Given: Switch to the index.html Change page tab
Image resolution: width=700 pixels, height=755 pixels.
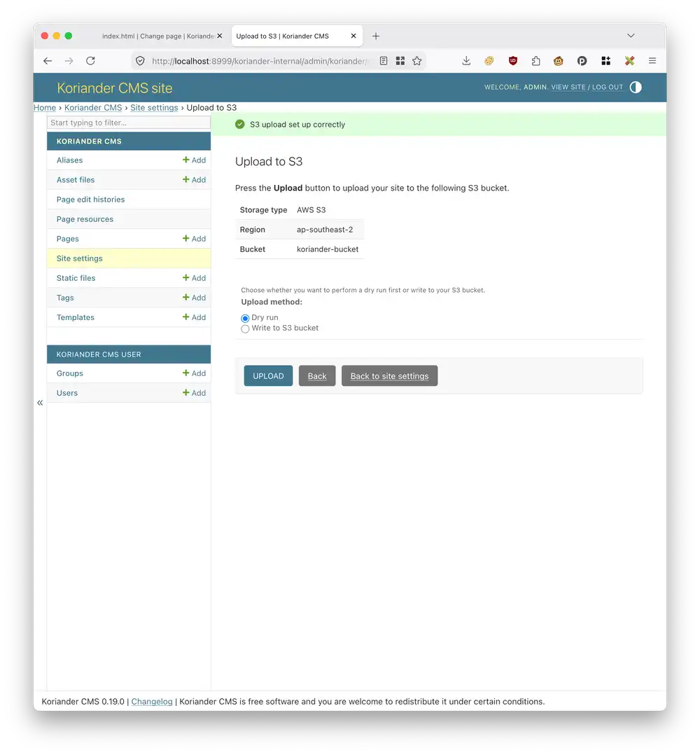Looking at the screenshot, I should point(157,36).
